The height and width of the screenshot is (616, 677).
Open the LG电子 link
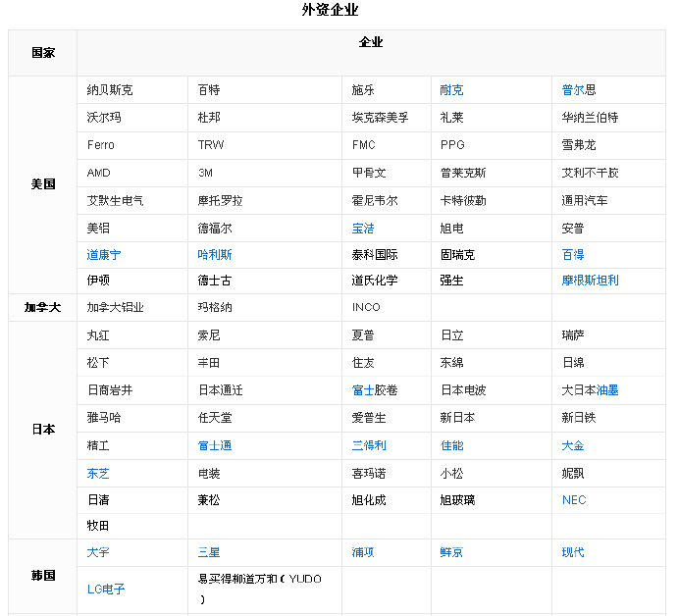click(x=106, y=590)
